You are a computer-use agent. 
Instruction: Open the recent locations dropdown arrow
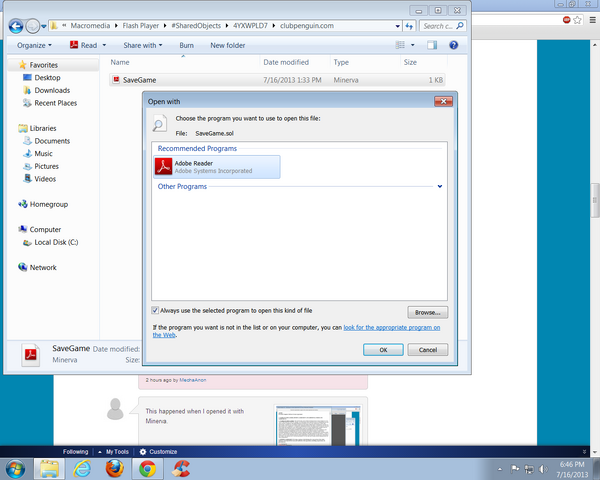pos(44,26)
